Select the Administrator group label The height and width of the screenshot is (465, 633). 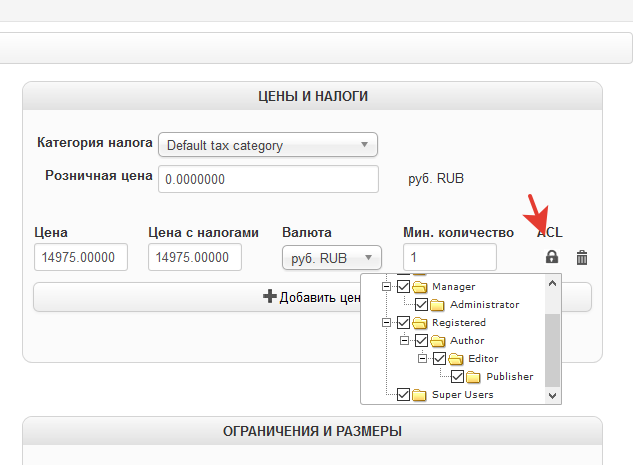pos(484,305)
